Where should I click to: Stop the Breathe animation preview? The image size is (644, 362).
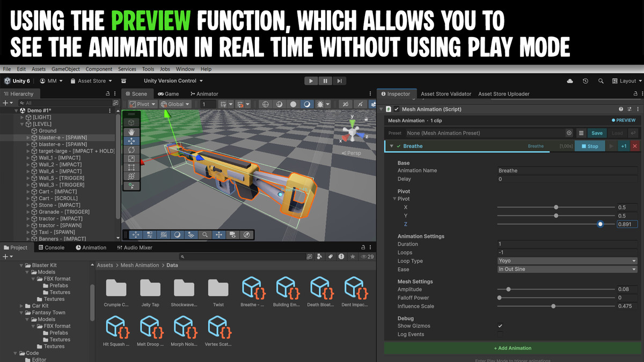click(x=589, y=146)
